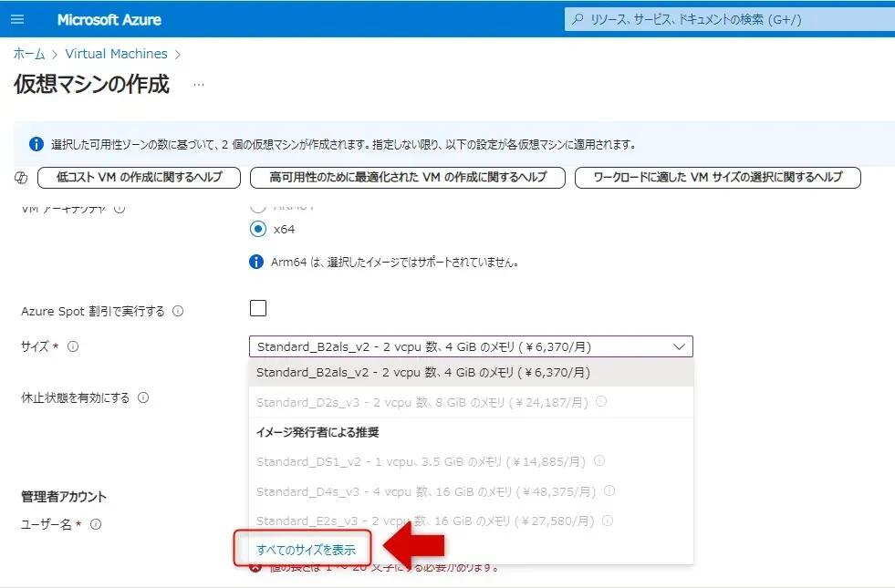
Task: Open the Azure portal hamburger menu
Action: (16, 19)
